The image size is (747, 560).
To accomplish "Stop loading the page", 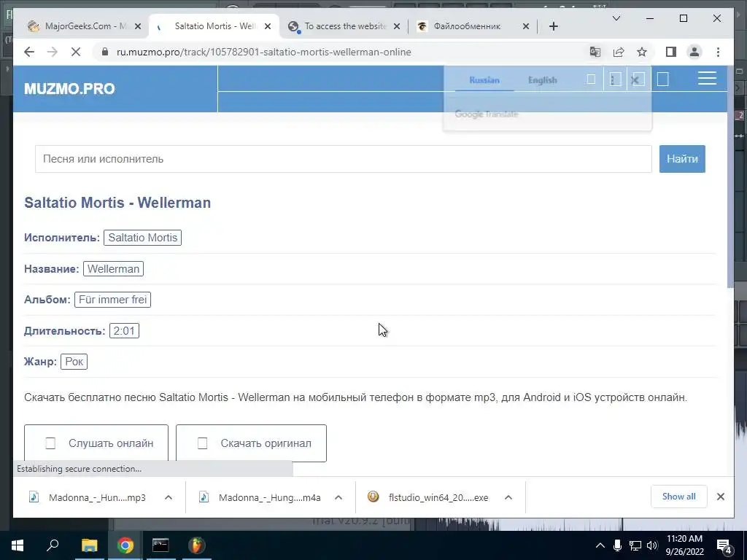I will pos(76,52).
